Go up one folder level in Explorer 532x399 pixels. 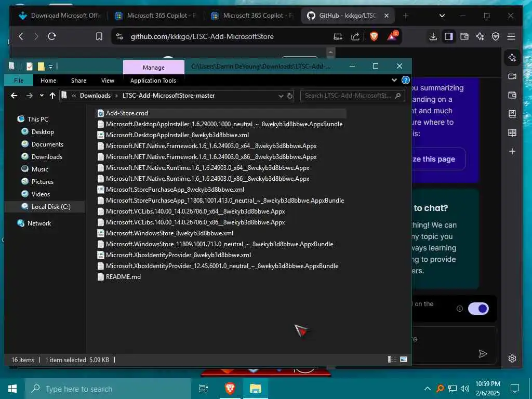[x=52, y=96]
